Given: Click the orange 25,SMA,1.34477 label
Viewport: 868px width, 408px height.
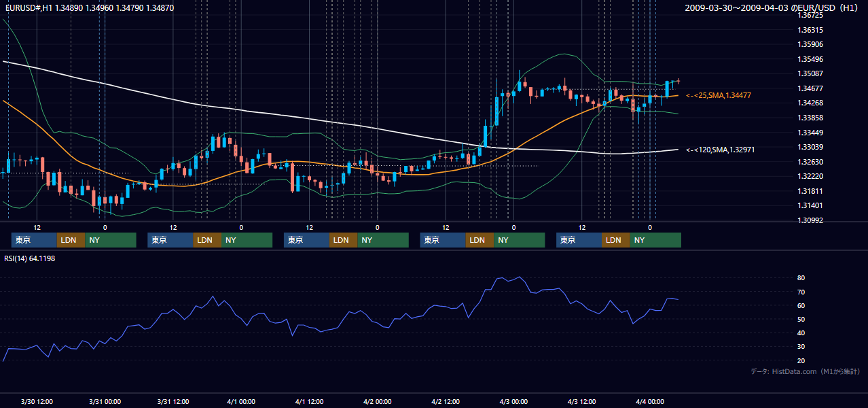Looking at the screenshot, I should tap(719, 96).
